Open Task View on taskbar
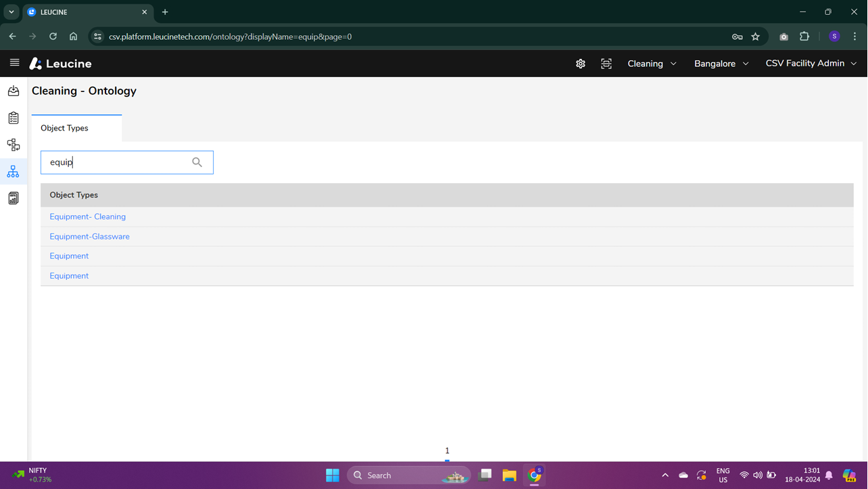Viewport: 868px width, 489px height. pos(485,475)
